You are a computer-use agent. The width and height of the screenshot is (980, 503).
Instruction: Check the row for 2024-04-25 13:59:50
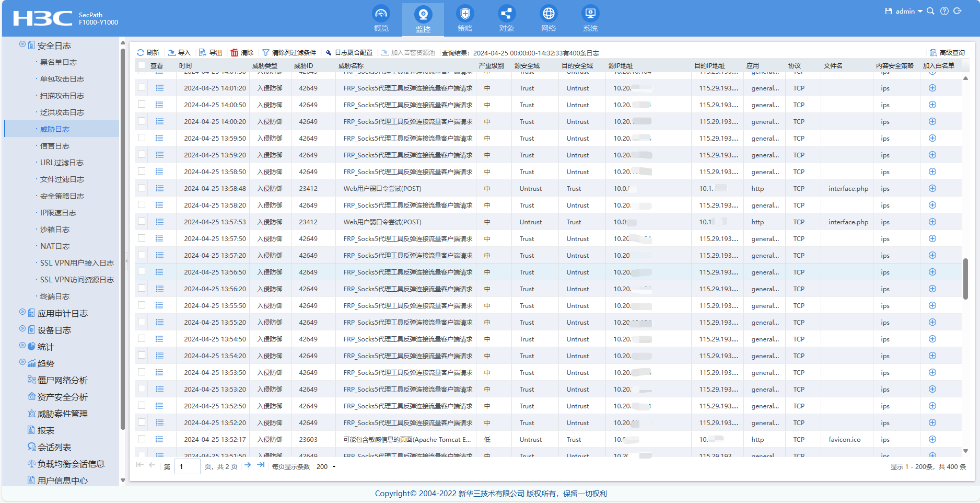pos(142,138)
